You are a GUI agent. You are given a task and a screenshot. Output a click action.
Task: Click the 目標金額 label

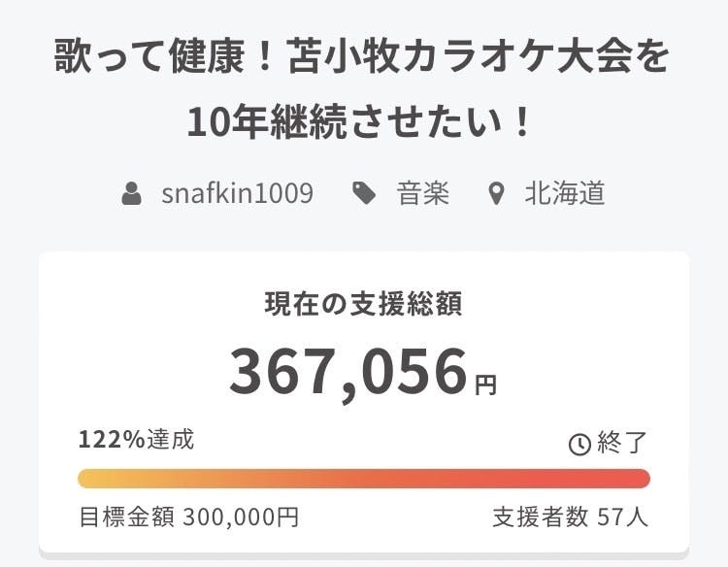pos(126,517)
